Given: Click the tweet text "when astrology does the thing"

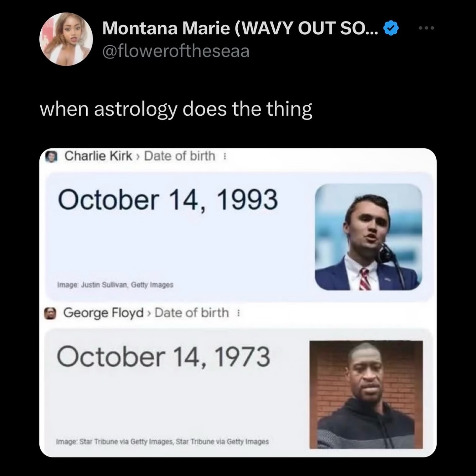Looking at the screenshot, I should click(176, 109).
